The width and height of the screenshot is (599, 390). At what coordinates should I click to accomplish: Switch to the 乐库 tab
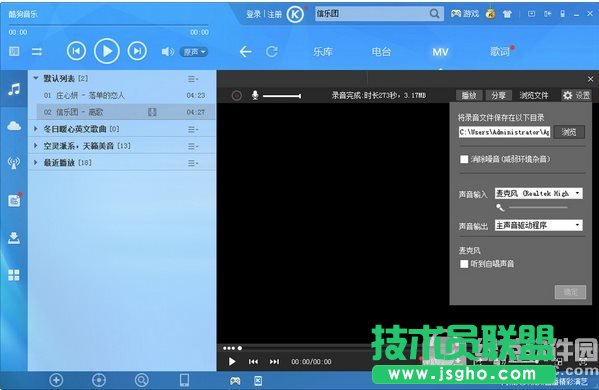click(323, 52)
